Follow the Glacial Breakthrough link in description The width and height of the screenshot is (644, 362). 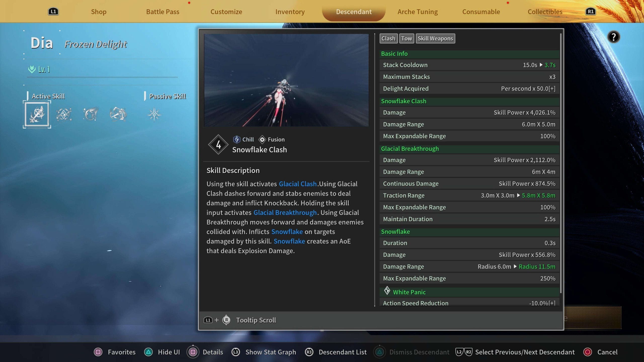[x=285, y=213]
